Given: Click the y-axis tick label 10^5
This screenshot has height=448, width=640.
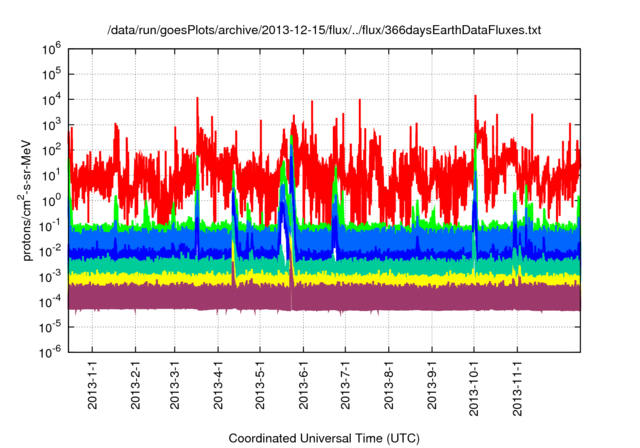Looking at the screenshot, I should (x=51, y=74).
